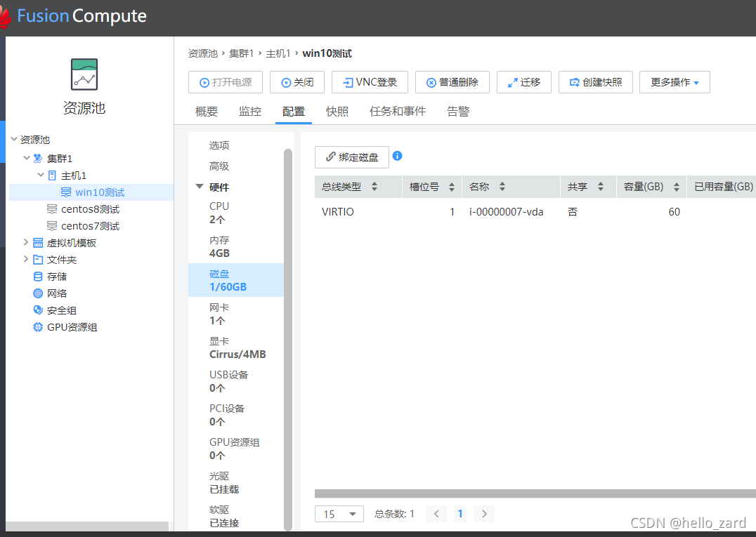Click the 迁移 button
756x537 pixels.
pos(523,82)
